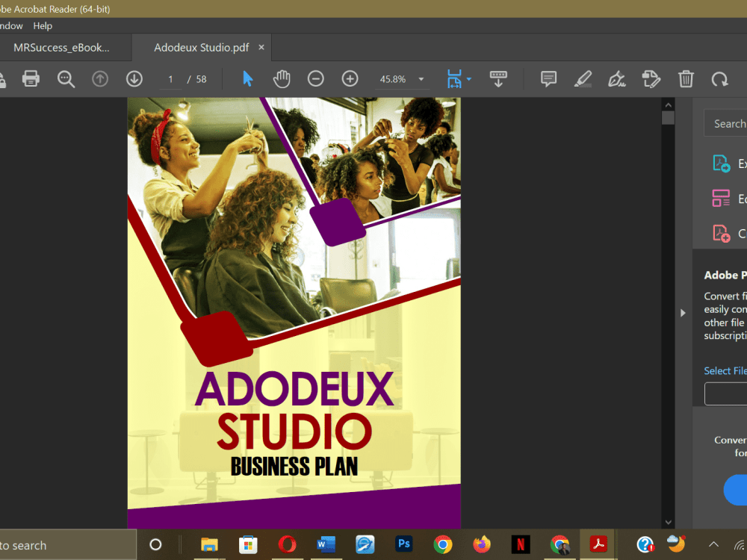747x560 pixels.
Task: Expand the page fit options arrow
Action: pos(469,79)
